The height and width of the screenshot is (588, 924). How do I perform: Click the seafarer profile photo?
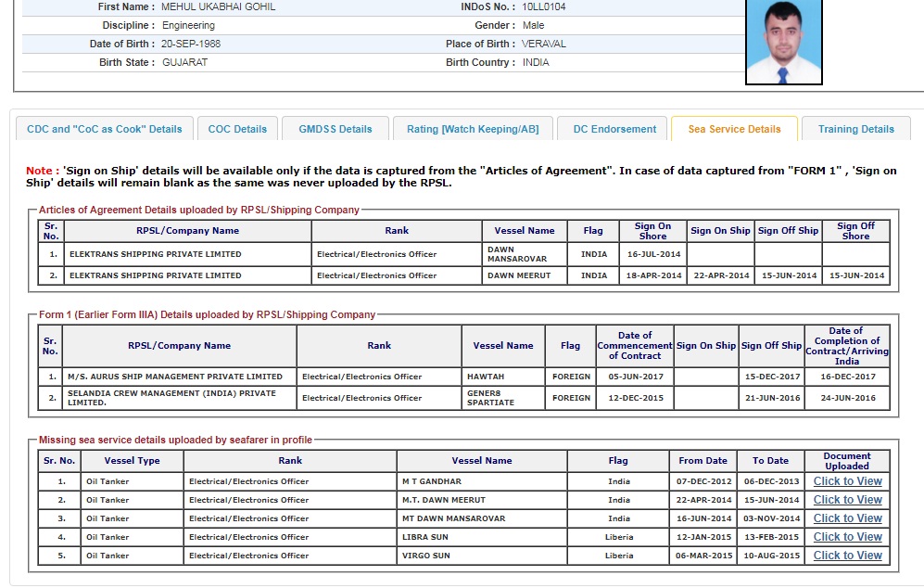click(x=783, y=43)
